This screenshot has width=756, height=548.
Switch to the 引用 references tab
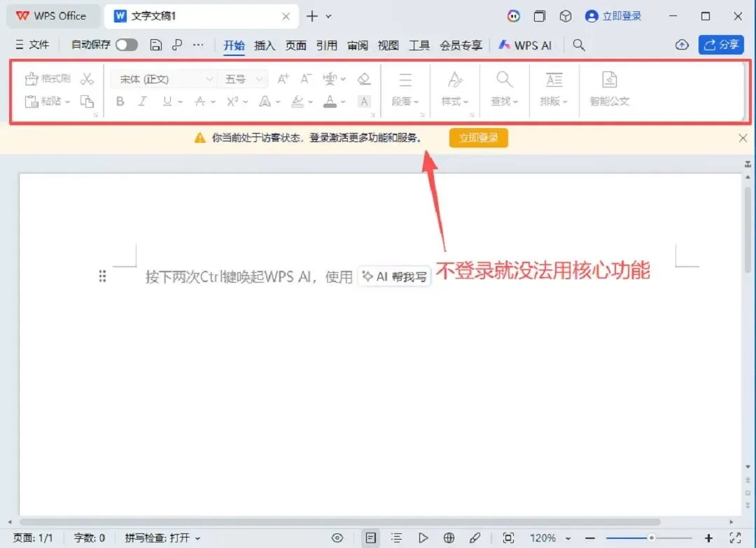pyautogui.click(x=326, y=45)
